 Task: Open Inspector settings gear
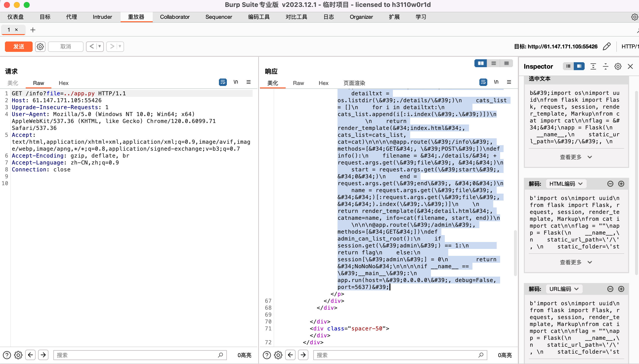(618, 66)
